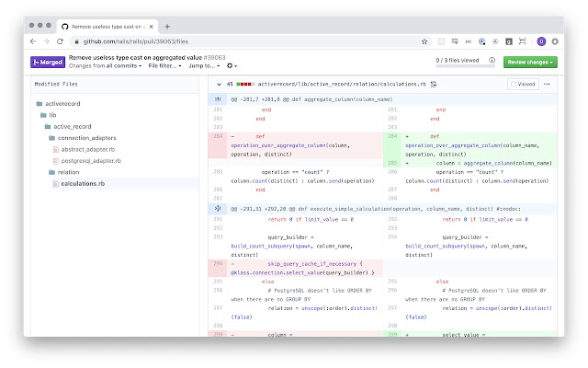Select the pull request browser tab
The width and height of the screenshot is (588, 368).
click(106, 26)
